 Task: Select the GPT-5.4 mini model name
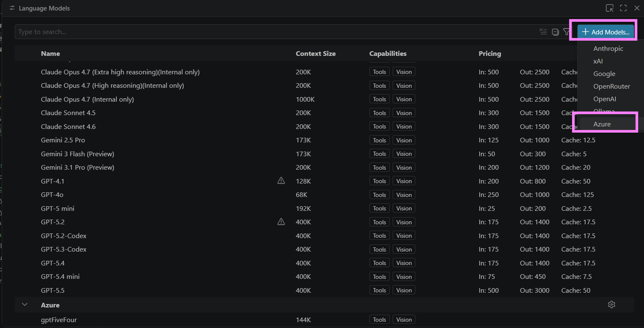tap(61, 276)
